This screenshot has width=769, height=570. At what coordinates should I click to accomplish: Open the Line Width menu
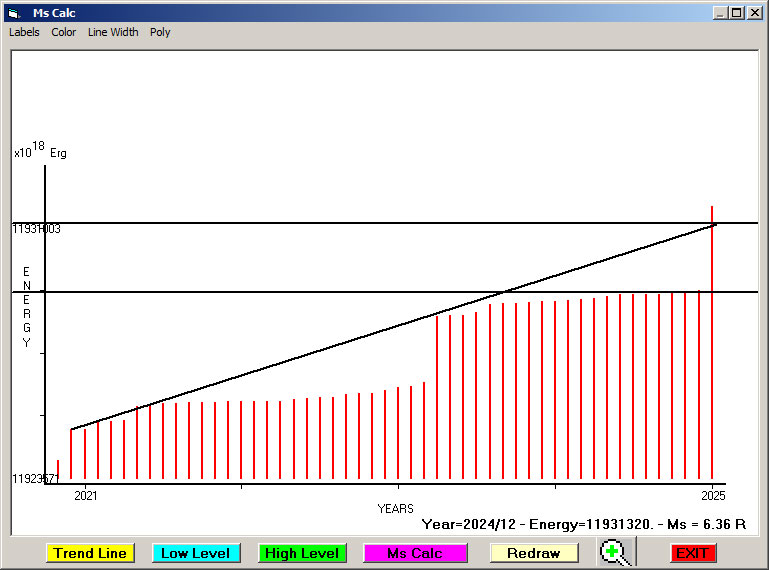click(113, 32)
